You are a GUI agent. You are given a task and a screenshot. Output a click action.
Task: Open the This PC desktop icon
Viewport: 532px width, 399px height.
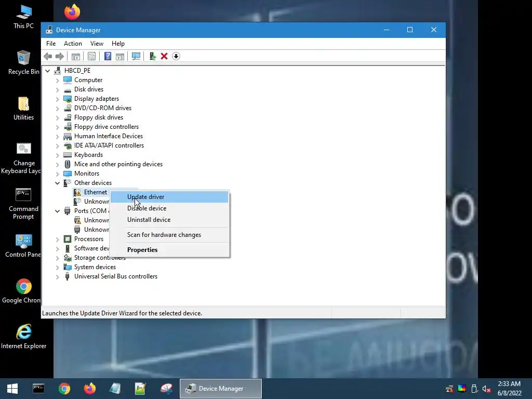[23, 17]
